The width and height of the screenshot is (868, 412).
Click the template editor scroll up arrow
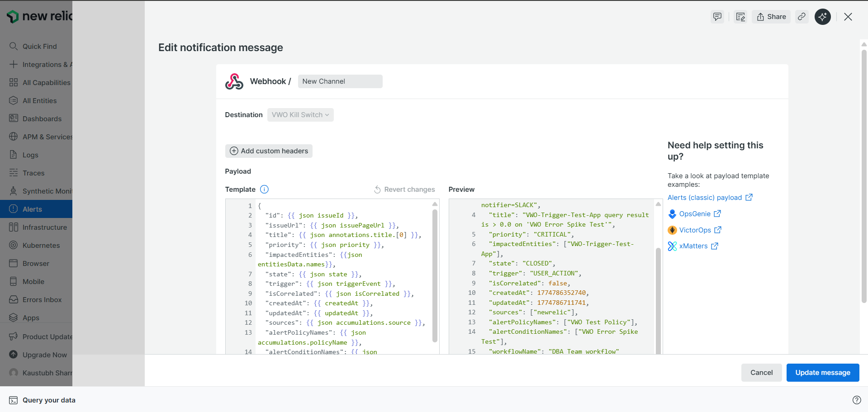coord(435,204)
